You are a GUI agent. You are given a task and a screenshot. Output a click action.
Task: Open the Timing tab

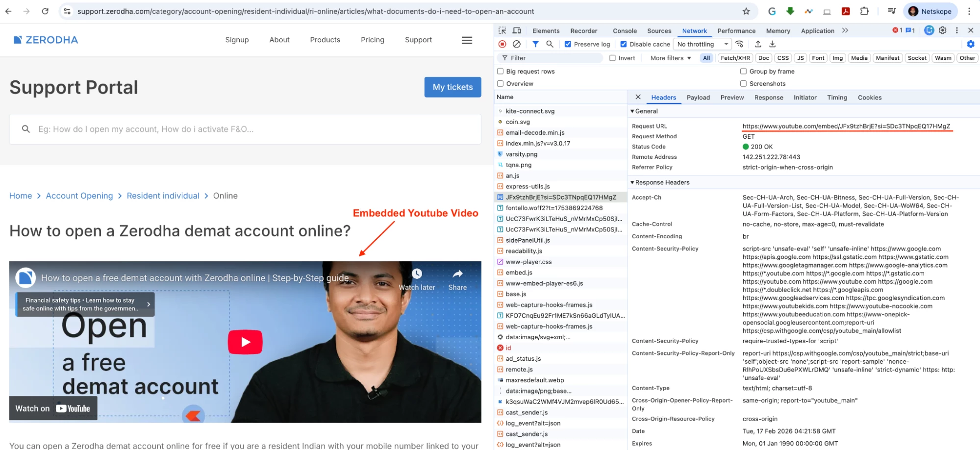point(837,98)
